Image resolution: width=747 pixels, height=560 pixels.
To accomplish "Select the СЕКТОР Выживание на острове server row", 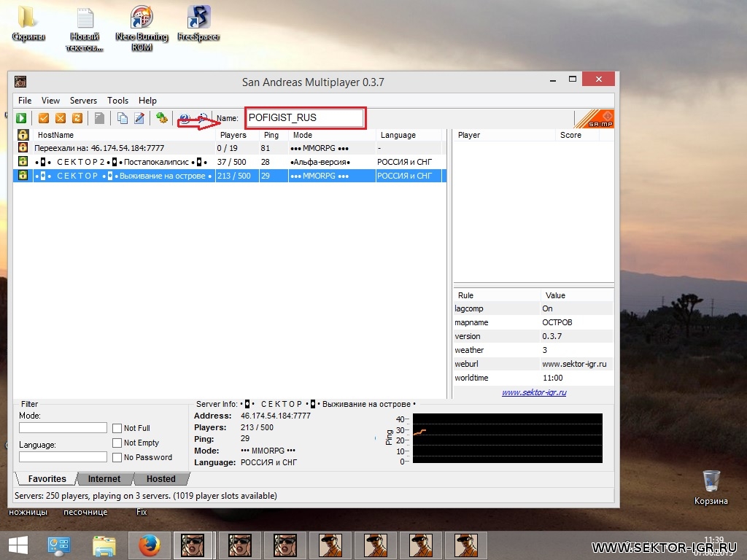I will point(230,176).
